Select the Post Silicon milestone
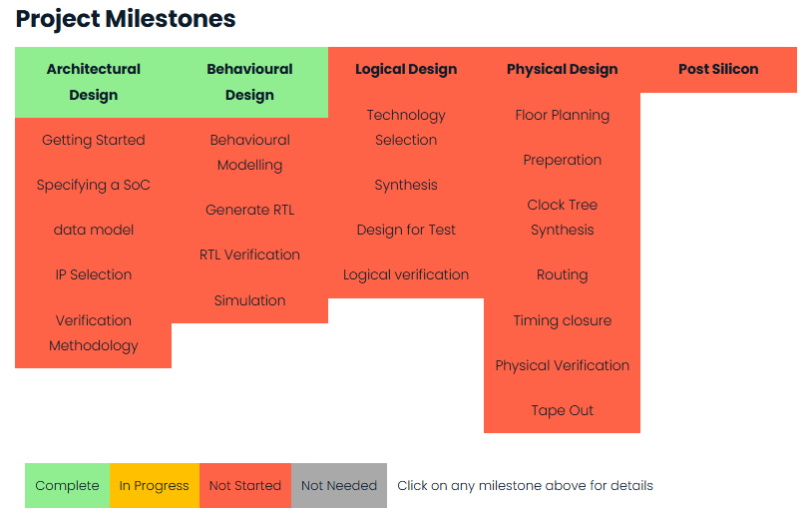This screenshot has width=812, height=515. coord(718,69)
